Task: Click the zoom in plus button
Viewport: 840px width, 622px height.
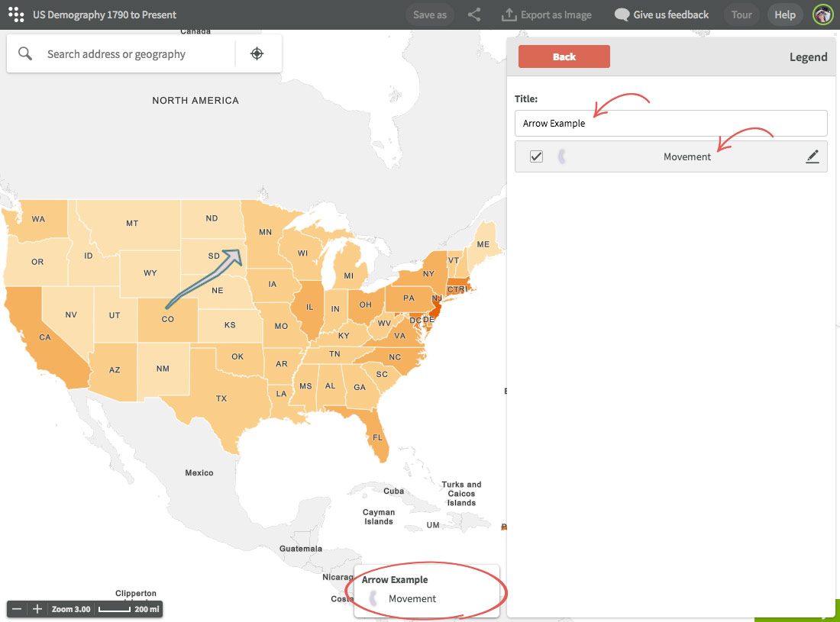Action: pos(37,609)
